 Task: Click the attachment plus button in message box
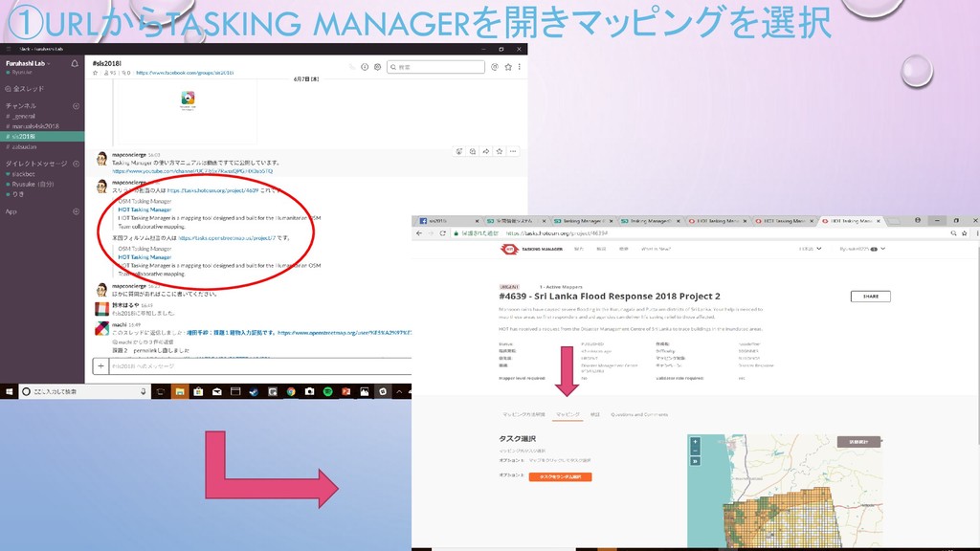point(100,366)
